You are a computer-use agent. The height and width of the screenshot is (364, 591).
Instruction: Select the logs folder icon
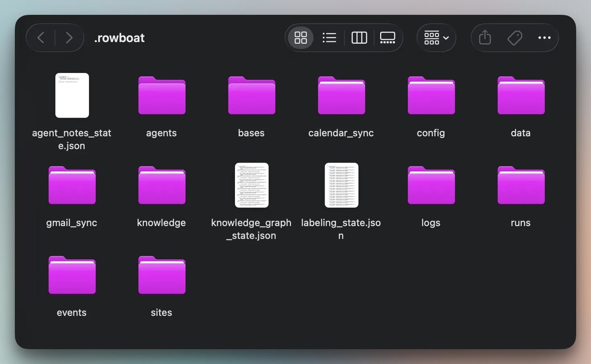[431, 185]
